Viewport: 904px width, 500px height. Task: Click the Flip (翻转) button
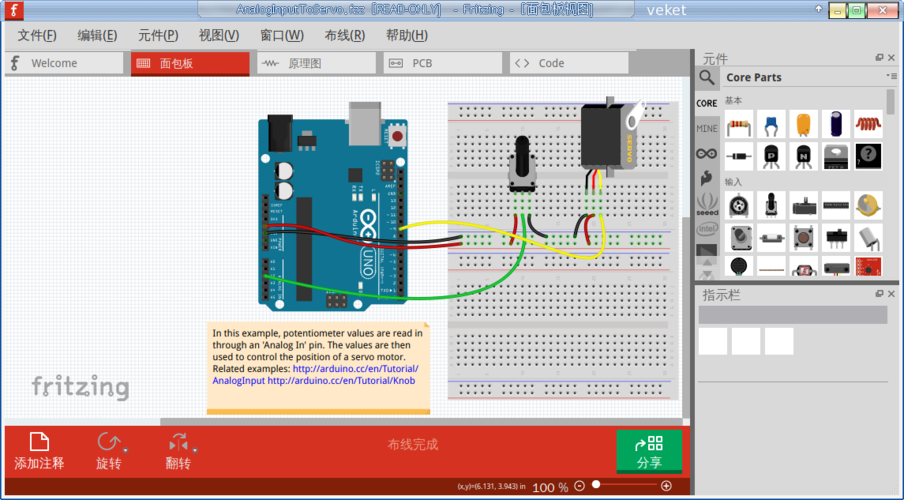pyautogui.click(x=178, y=451)
